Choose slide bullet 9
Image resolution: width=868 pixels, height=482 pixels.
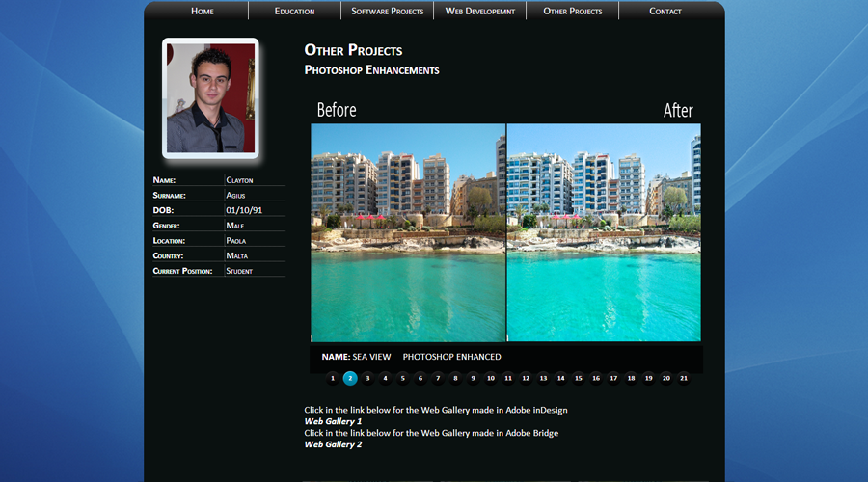pyautogui.click(x=473, y=379)
